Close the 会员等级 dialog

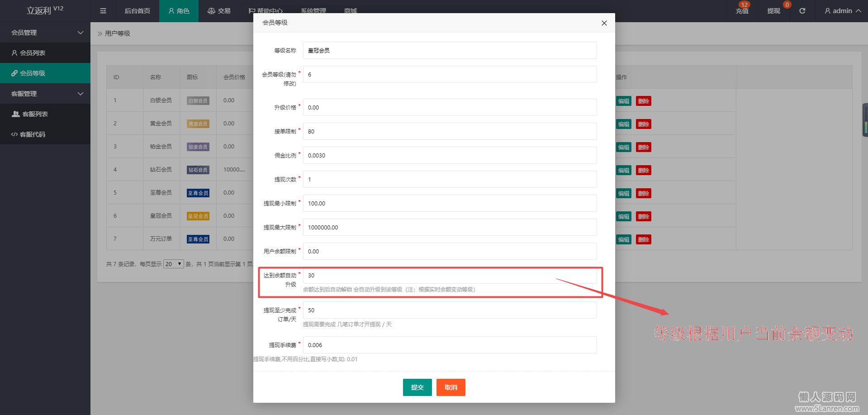[604, 23]
